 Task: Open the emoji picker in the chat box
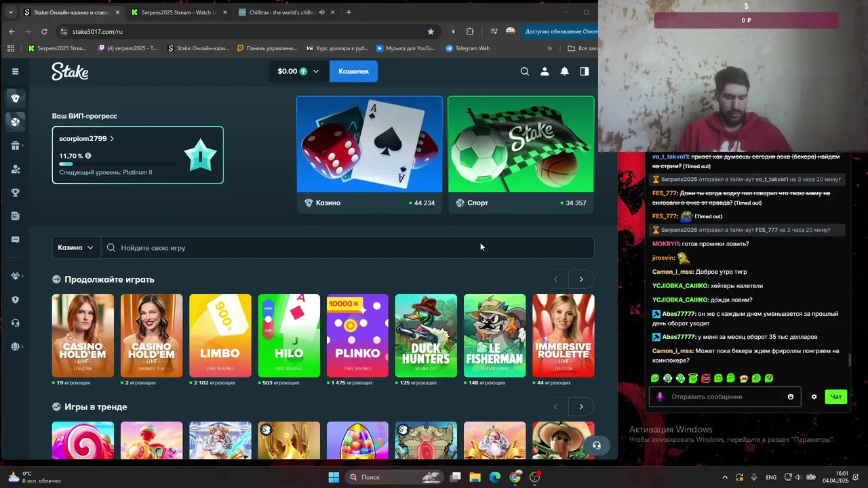click(791, 396)
